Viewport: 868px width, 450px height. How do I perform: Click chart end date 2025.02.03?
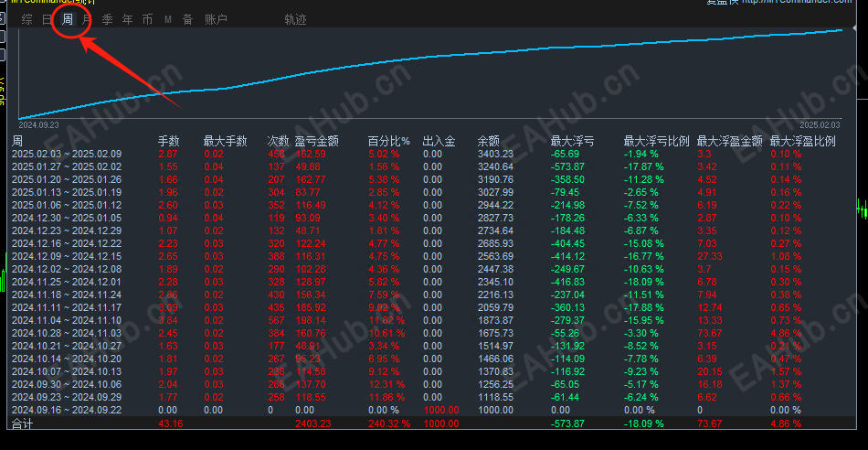click(x=820, y=125)
